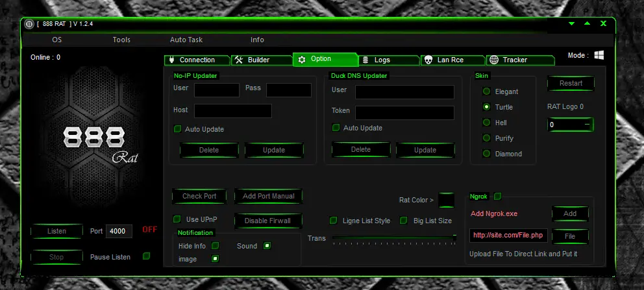Enable Duck DNS Auto Update checkbox
Image resolution: width=644 pixels, height=290 pixels.
[x=336, y=128]
